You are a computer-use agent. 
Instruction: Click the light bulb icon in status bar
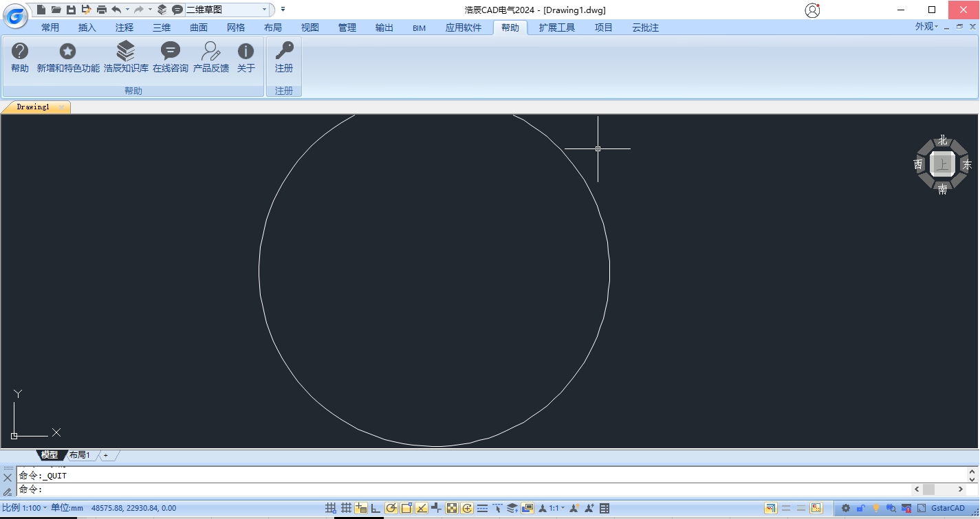click(x=876, y=508)
